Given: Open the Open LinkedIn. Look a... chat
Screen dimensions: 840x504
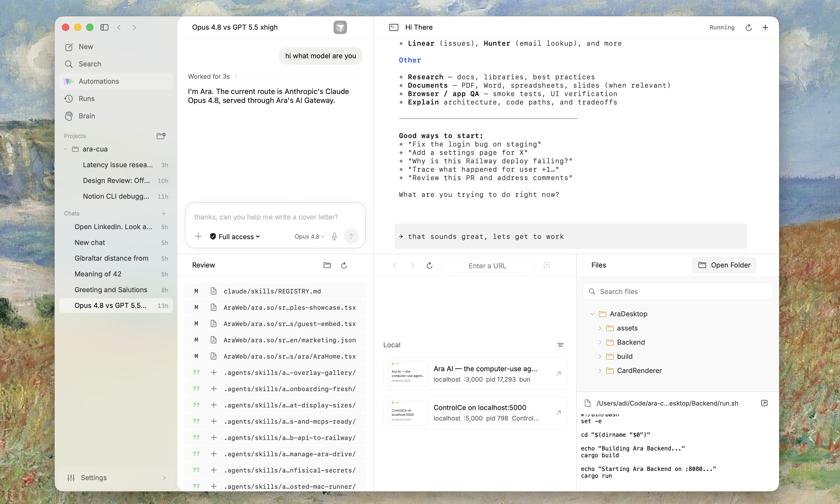Looking at the screenshot, I should (x=116, y=227).
